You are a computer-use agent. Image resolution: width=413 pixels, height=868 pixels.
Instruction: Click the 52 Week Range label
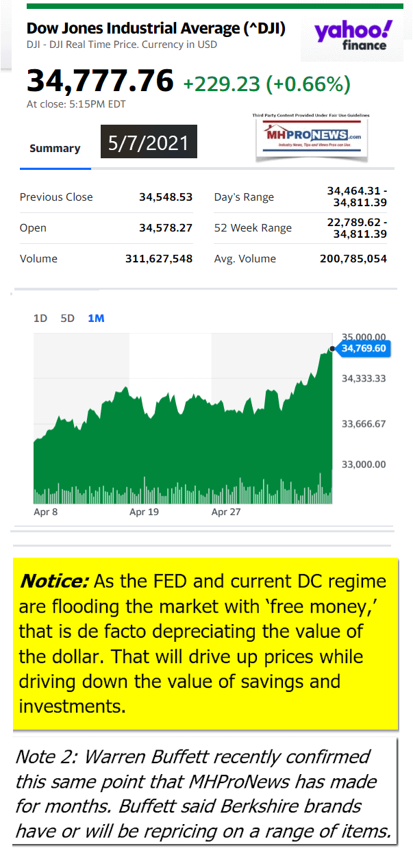pyautogui.click(x=253, y=228)
